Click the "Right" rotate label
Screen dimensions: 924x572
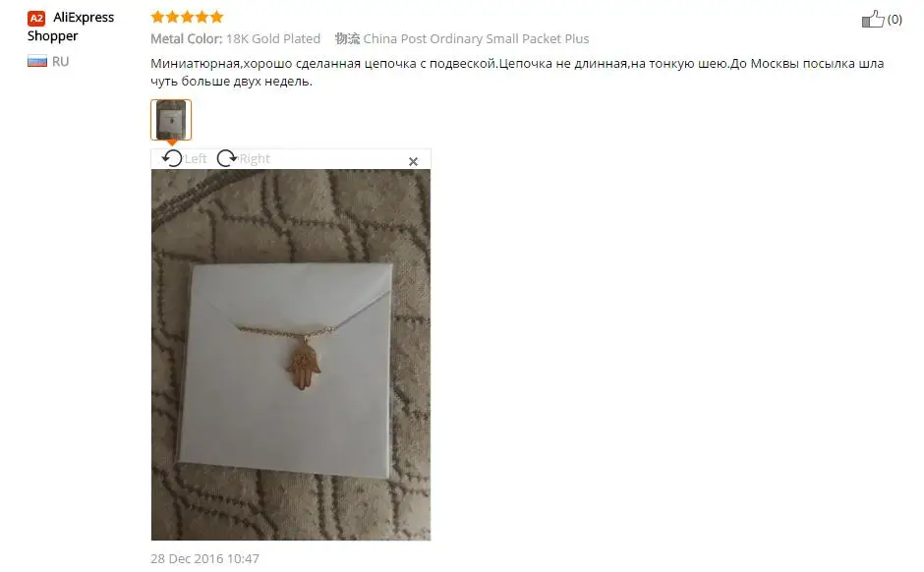click(x=254, y=158)
